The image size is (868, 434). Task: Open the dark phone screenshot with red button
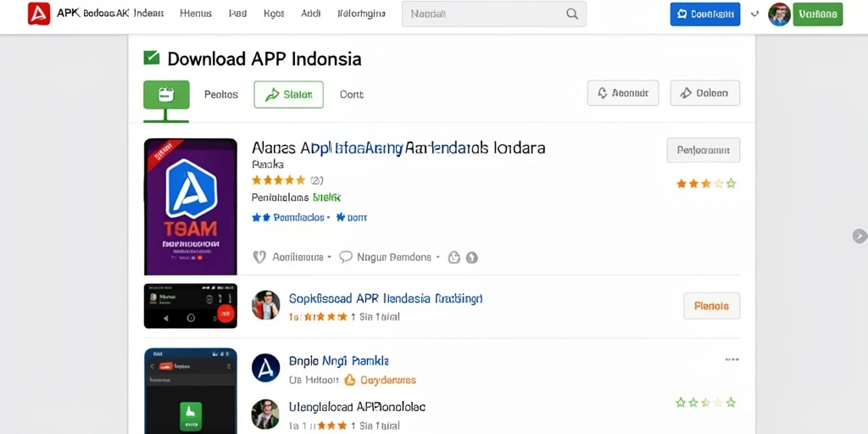pyautogui.click(x=191, y=305)
